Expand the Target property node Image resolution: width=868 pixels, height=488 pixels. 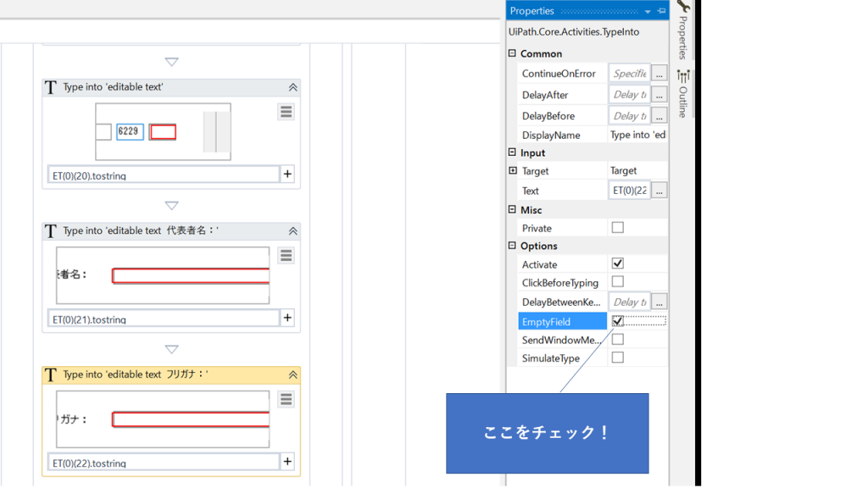pyautogui.click(x=512, y=170)
